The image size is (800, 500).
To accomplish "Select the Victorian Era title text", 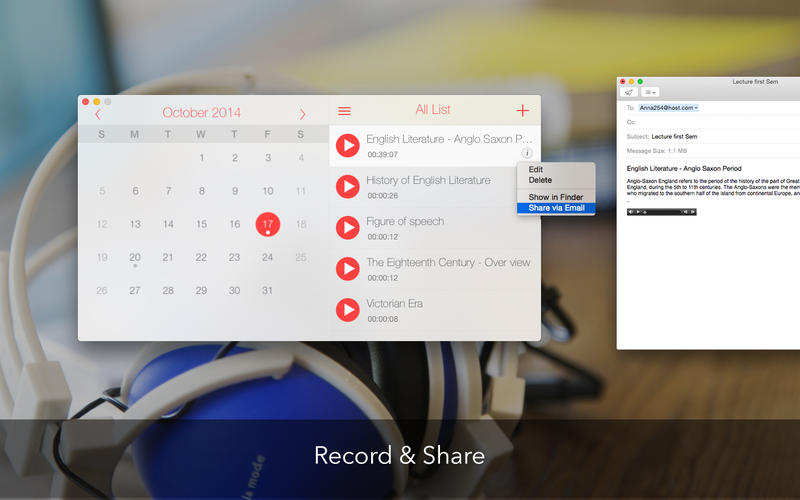I will point(394,304).
